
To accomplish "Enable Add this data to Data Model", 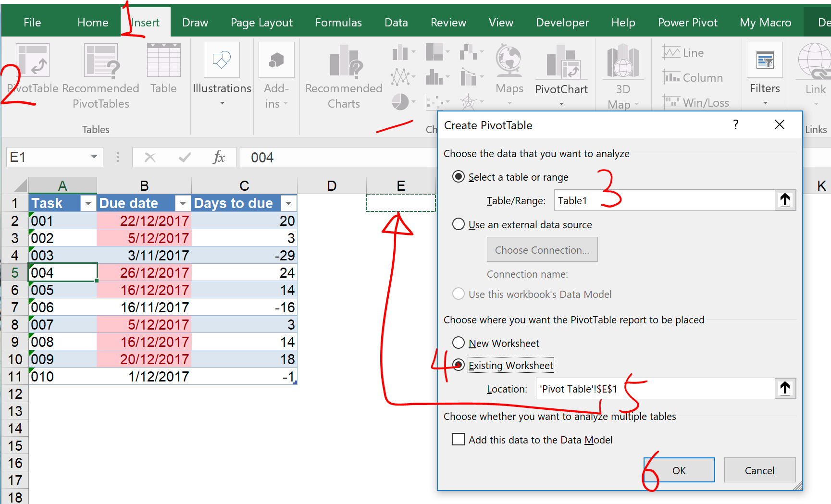I will [459, 440].
